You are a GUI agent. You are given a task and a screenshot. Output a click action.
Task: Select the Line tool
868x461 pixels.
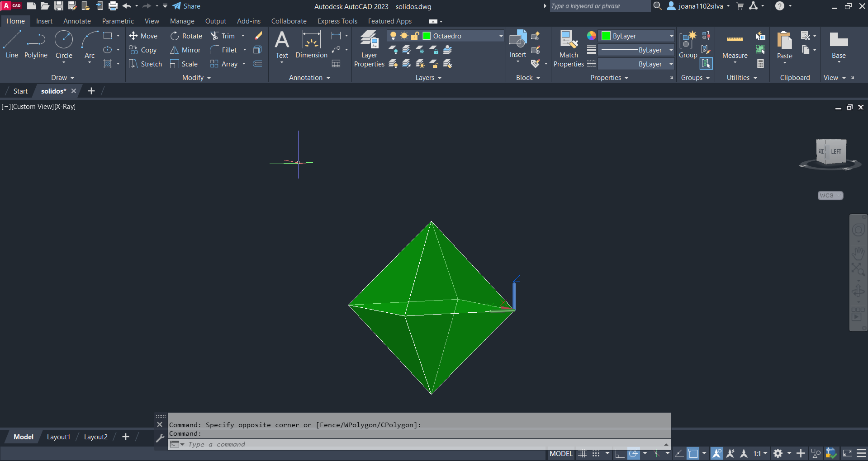(12, 44)
